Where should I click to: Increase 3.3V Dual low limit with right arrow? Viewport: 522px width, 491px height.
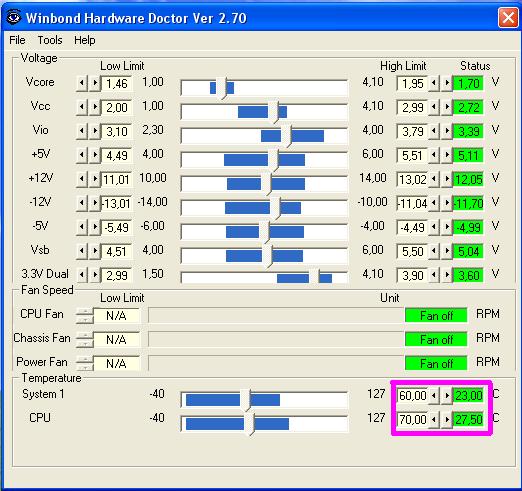coord(95,275)
